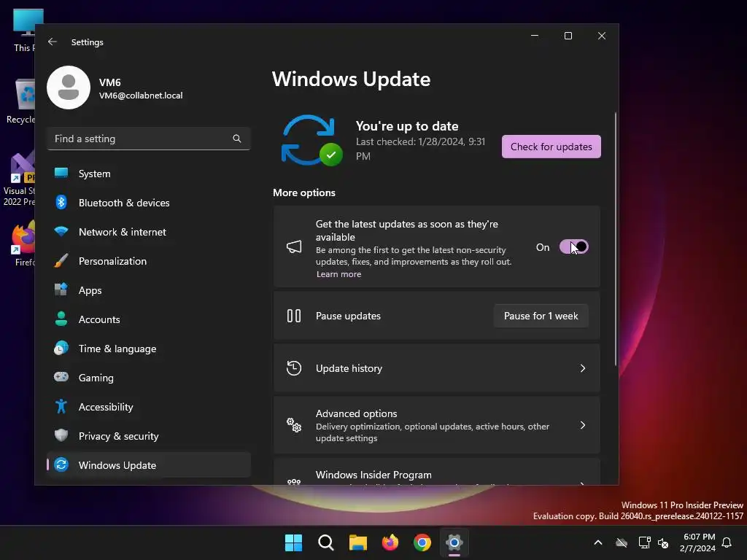
Task: Click the Personalization paintbrush icon
Action: point(61,260)
